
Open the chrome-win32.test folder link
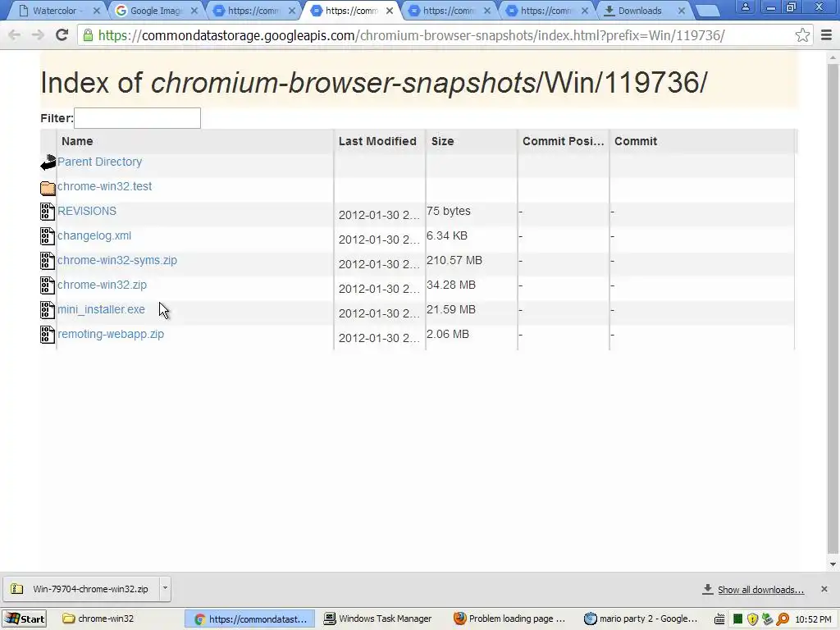[x=104, y=186]
